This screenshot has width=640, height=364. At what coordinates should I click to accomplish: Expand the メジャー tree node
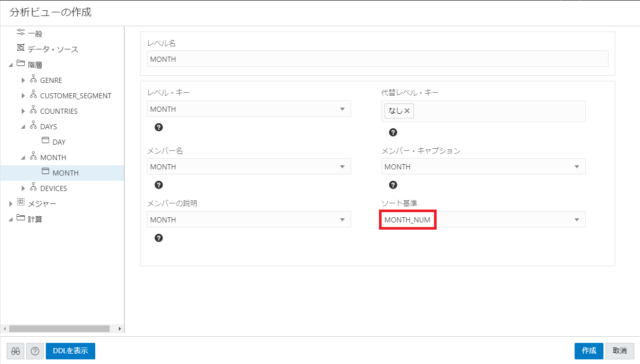[x=11, y=204]
